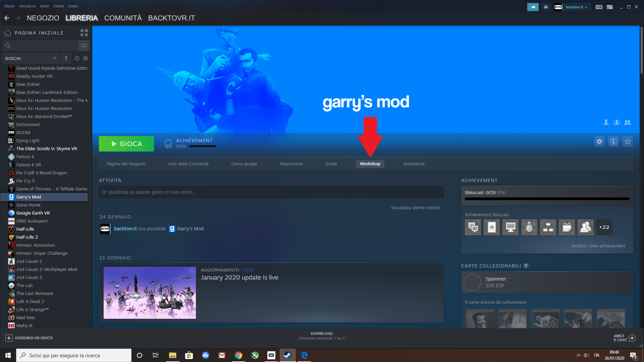Open the Visualizza menu
644x362 pixels.
(27, 6)
